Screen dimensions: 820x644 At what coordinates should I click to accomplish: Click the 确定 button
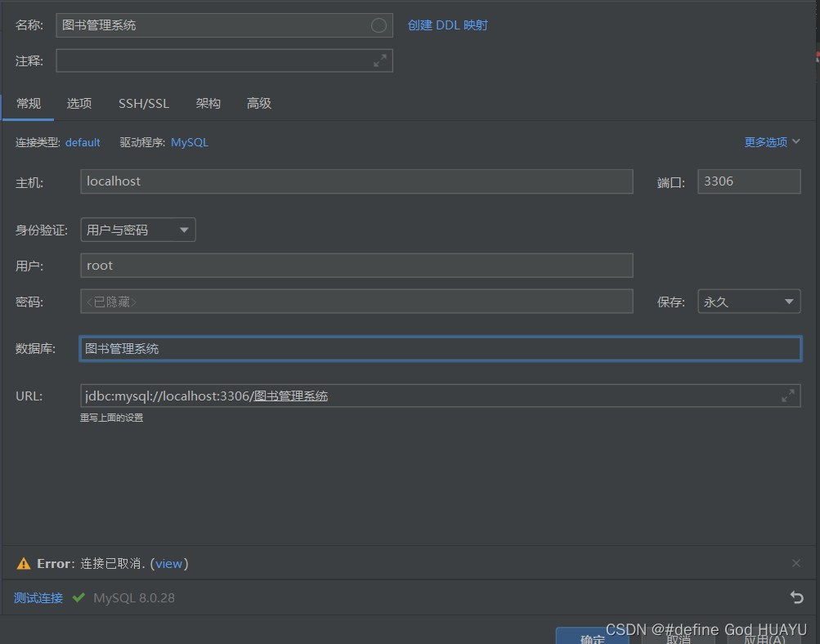click(592, 637)
